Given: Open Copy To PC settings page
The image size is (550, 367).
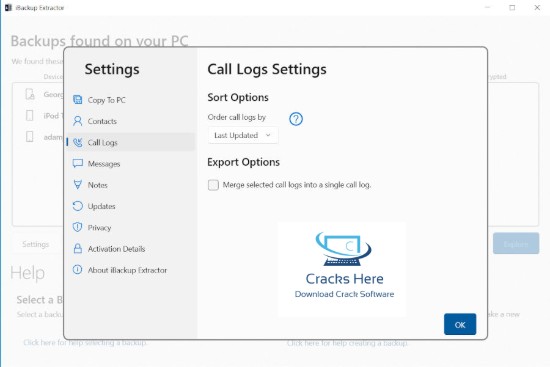Looking at the screenshot, I should point(130,100).
